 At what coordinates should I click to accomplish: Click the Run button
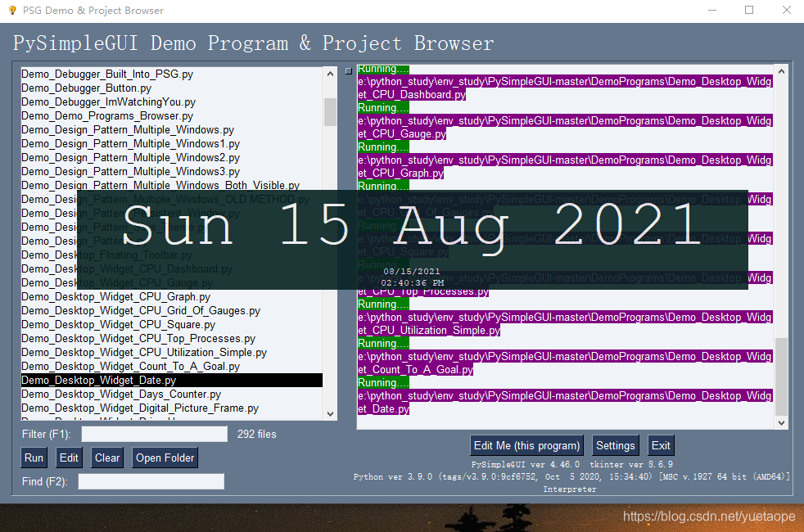[x=34, y=458]
